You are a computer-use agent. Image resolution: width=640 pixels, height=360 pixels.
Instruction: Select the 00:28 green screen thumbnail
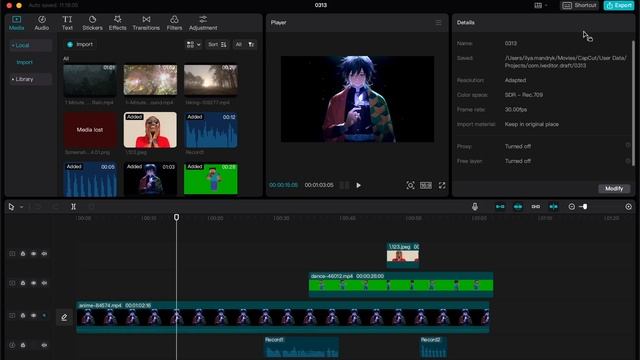tap(211, 179)
